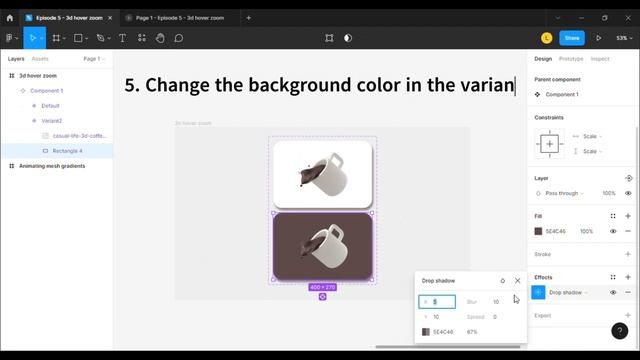Open the shape tools dropdown arrow
The image size is (640, 360).
pos(87,38)
